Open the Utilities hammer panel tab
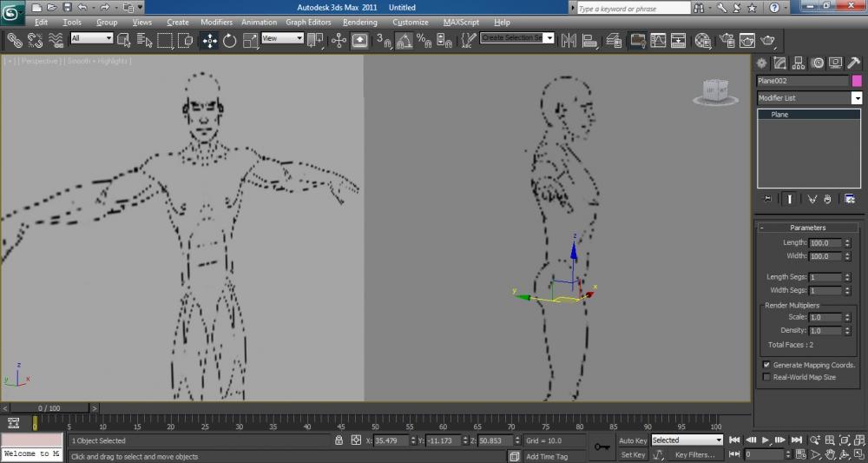The image size is (868, 463). 853,63
